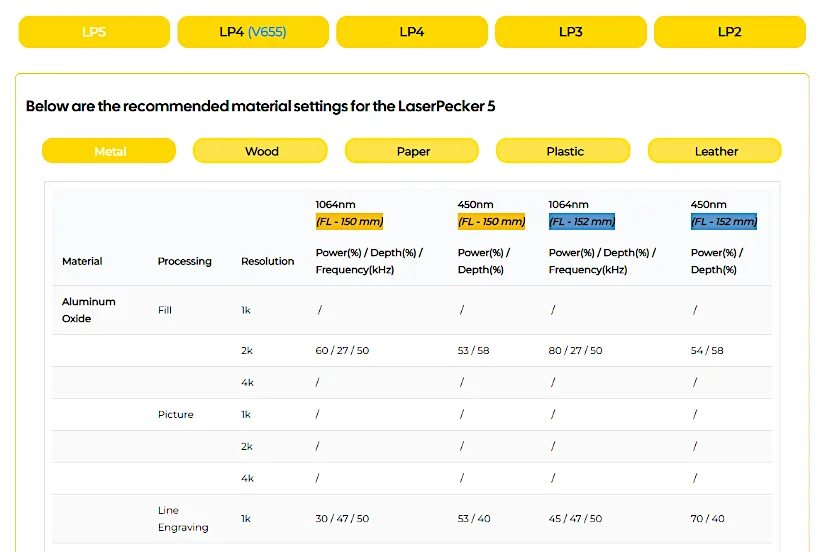
Task: Click the Material column header
Action: (x=82, y=261)
